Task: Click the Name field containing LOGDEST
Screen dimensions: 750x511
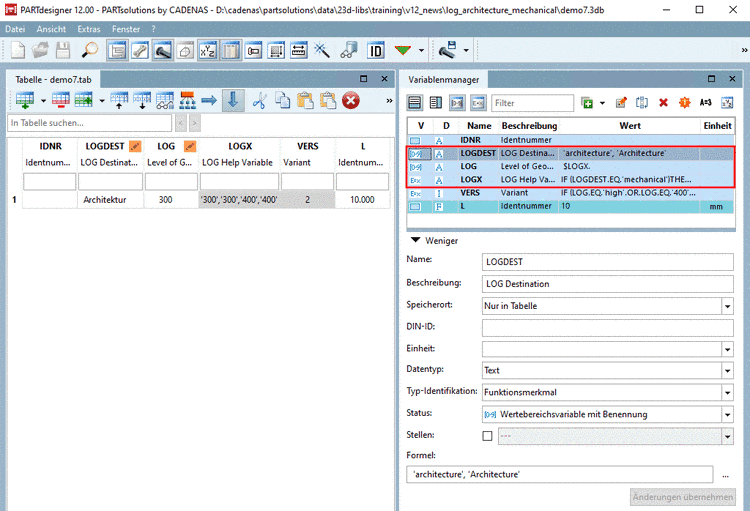Action: click(x=607, y=262)
